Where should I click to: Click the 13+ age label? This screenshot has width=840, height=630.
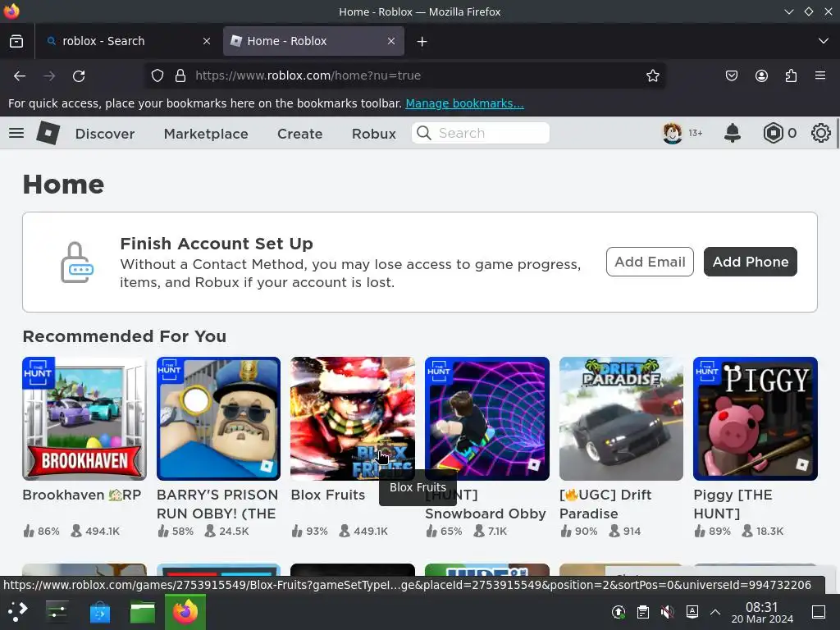696,133
